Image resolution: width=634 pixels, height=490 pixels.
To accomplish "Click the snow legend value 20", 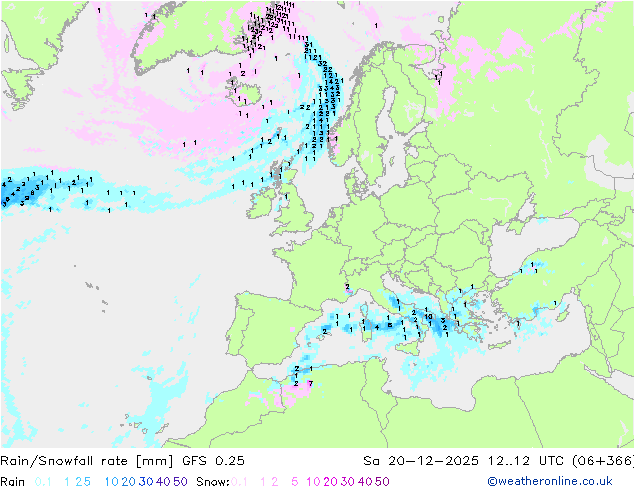I will [x=330, y=482].
